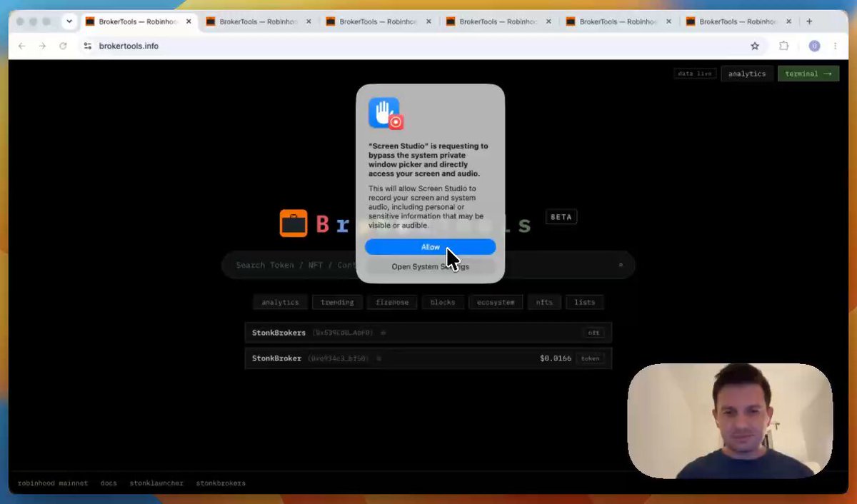Image resolution: width=857 pixels, height=504 pixels.
Task: Open the docs footer link
Action: coord(109,483)
